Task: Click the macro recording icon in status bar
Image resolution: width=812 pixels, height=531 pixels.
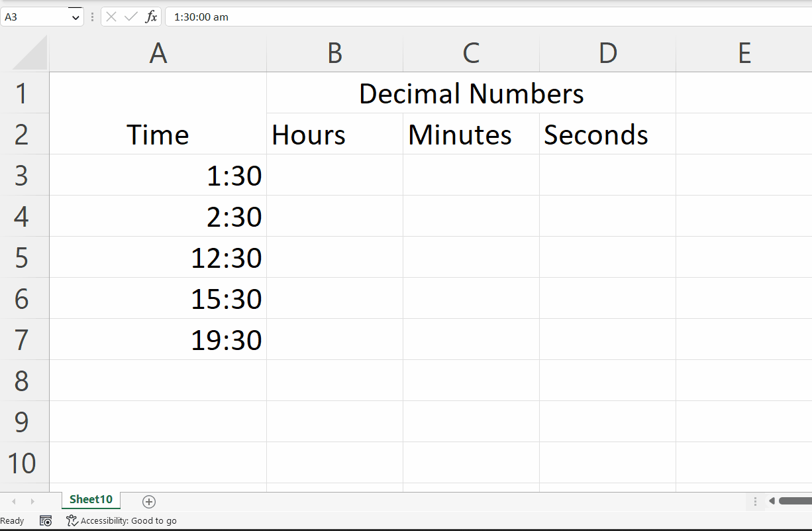Action: (x=46, y=520)
